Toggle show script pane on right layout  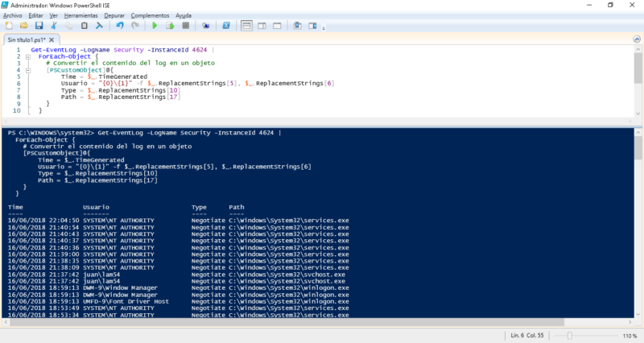coord(263,26)
